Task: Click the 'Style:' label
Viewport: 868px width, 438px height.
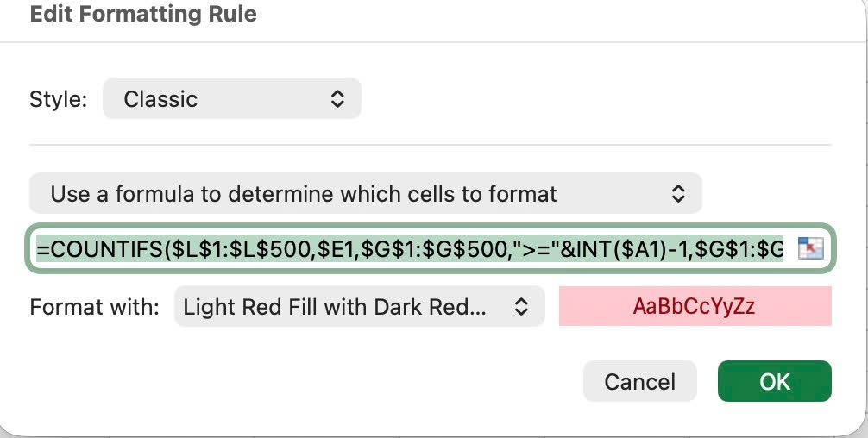Action: pyautogui.click(x=58, y=99)
